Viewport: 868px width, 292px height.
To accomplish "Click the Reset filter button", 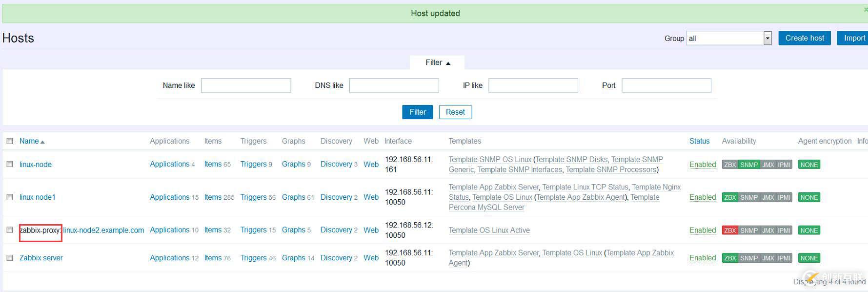I will [455, 112].
